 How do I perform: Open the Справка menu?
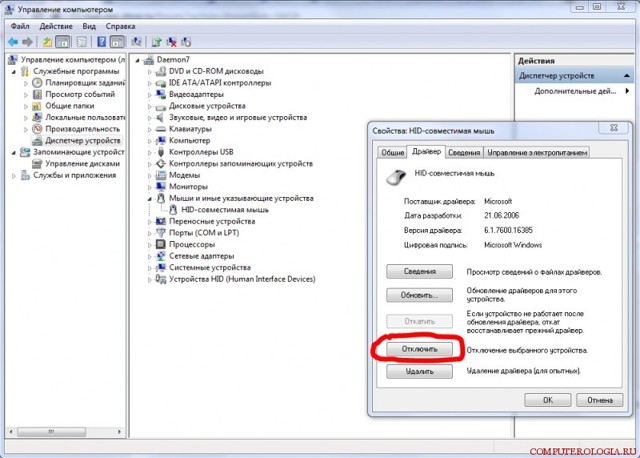pyautogui.click(x=120, y=26)
